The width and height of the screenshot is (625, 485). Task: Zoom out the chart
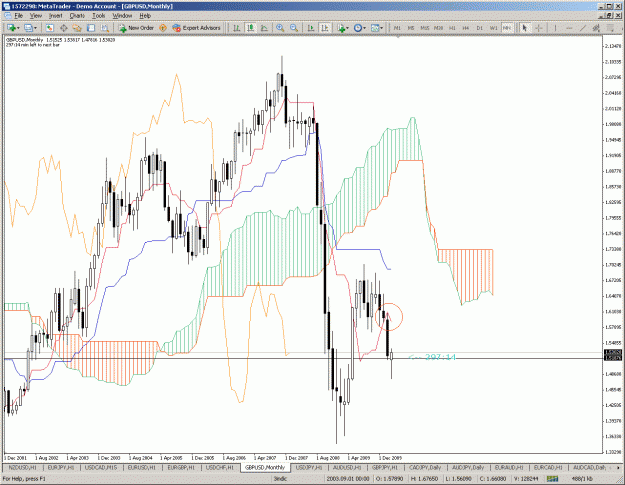pos(294,28)
